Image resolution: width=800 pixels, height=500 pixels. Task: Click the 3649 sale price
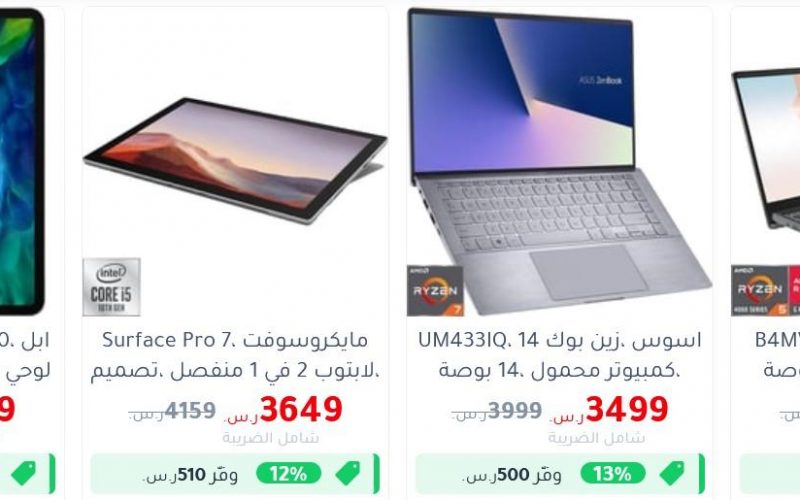coord(301,409)
